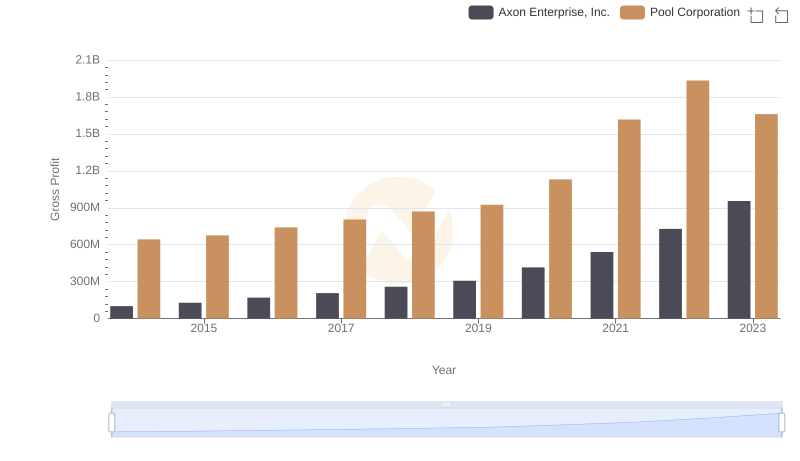
Task: Click the Axon Enterprise, Inc. legend label
Action: [x=554, y=12]
